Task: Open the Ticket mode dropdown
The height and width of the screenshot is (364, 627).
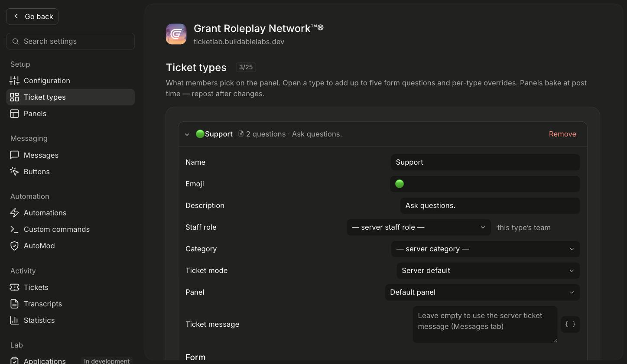Action: point(488,270)
